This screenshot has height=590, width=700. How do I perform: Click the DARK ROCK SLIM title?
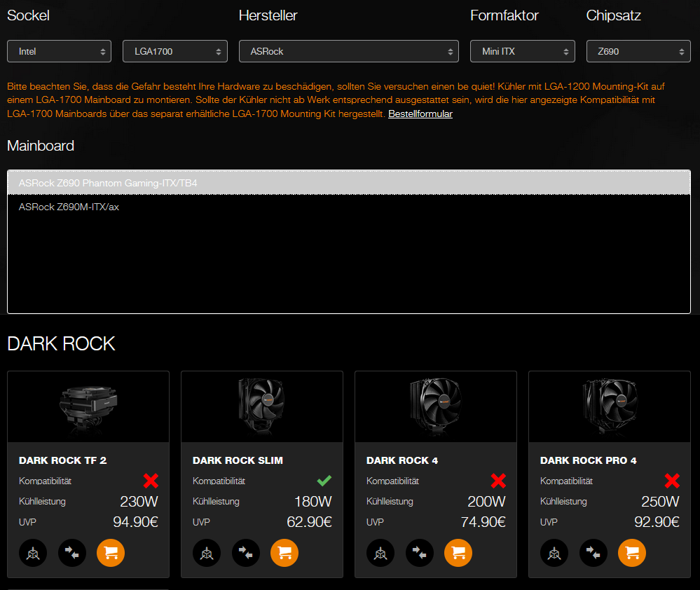[238, 460]
